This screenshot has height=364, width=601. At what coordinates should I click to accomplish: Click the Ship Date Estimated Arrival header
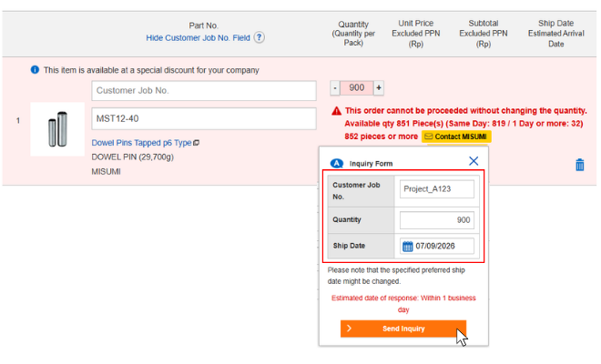point(555,34)
